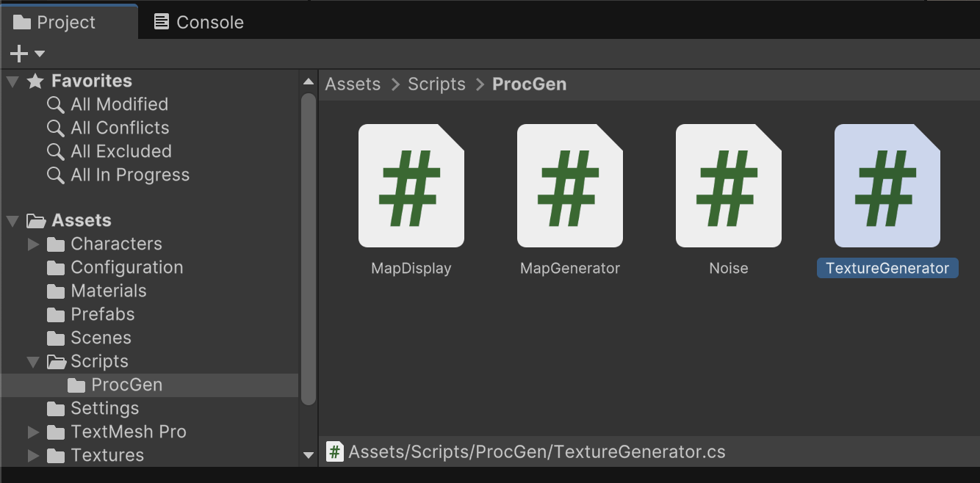Screen dimensions: 980x483
Task: Open the All In Progress search
Action: tap(129, 175)
